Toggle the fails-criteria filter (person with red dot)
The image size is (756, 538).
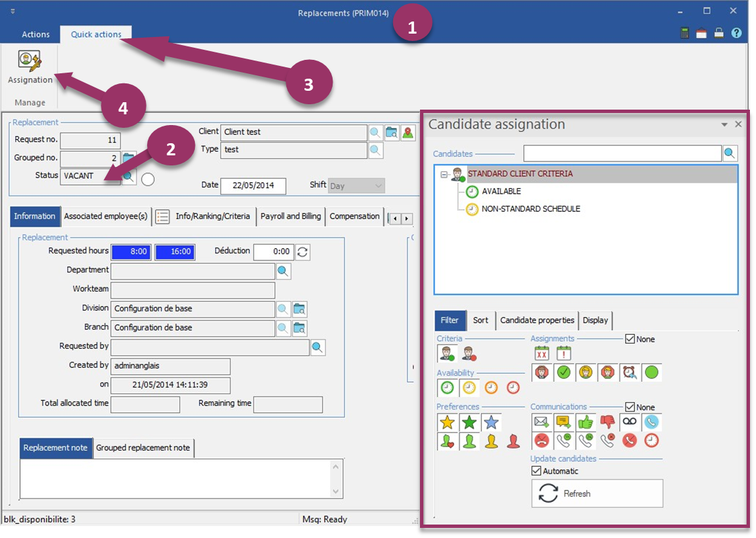(x=469, y=354)
